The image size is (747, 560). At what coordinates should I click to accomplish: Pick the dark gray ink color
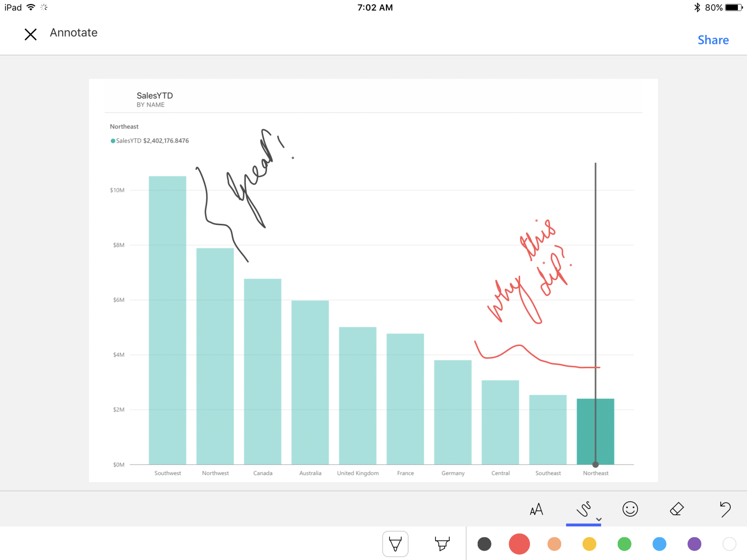click(x=484, y=544)
